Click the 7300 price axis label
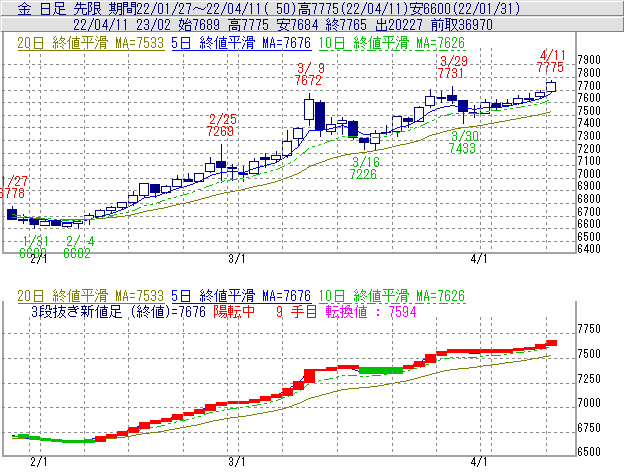 coord(589,136)
